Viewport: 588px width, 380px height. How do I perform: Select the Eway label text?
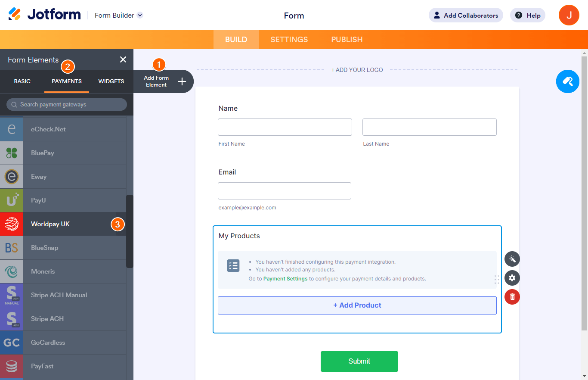click(x=39, y=177)
